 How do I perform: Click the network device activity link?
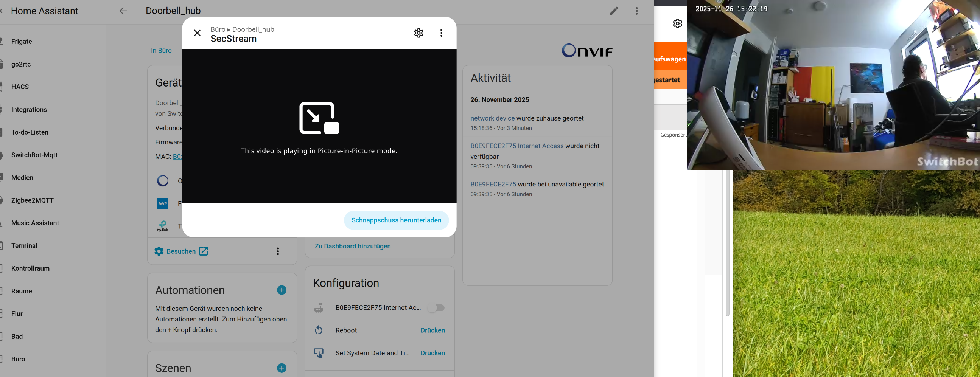(x=492, y=118)
